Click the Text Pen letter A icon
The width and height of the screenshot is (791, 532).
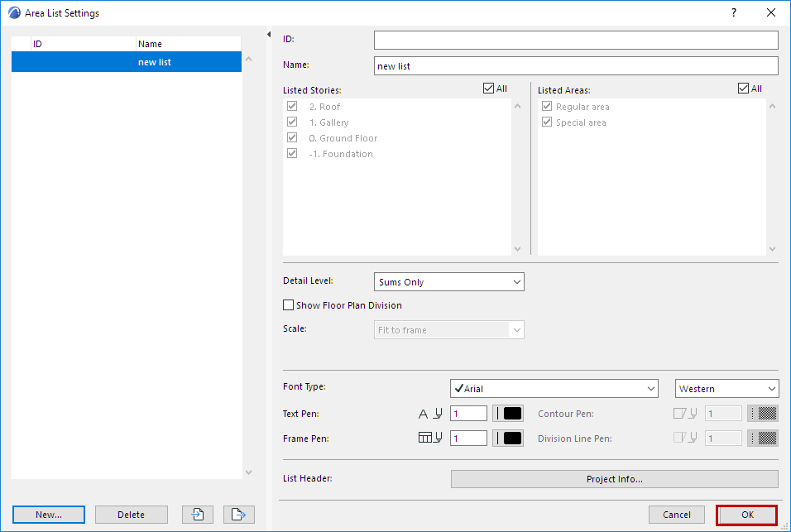click(424, 414)
